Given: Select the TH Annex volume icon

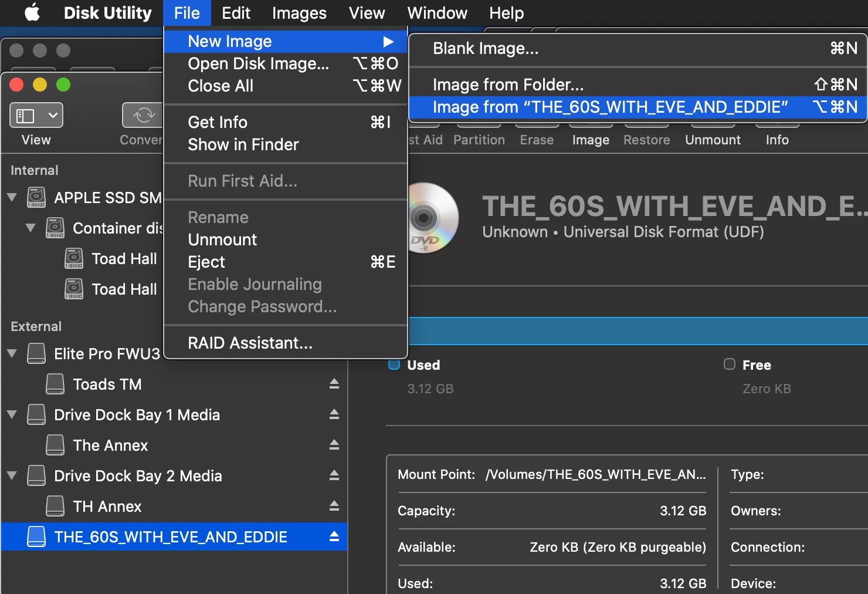Looking at the screenshot, I should (55, 507).
